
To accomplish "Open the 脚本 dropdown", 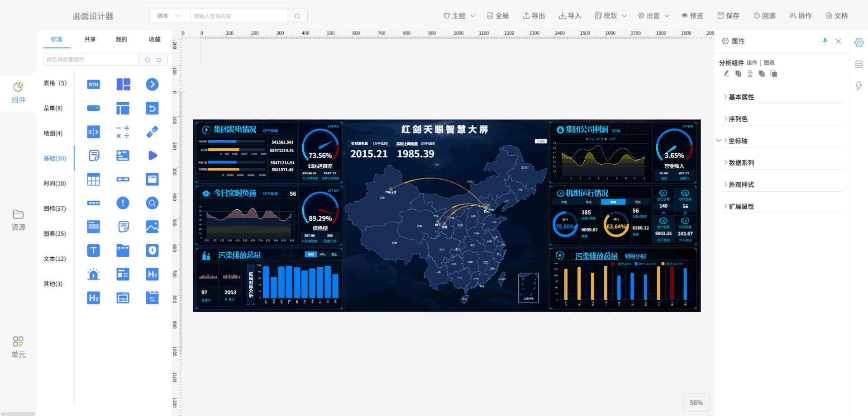I will point(169,16).
